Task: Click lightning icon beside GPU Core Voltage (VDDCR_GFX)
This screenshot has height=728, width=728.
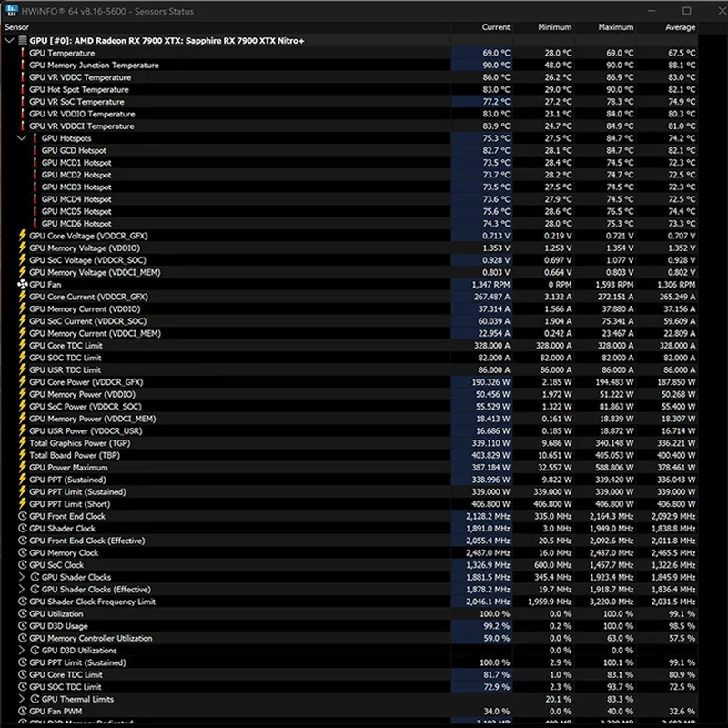Action: (23, 236)
